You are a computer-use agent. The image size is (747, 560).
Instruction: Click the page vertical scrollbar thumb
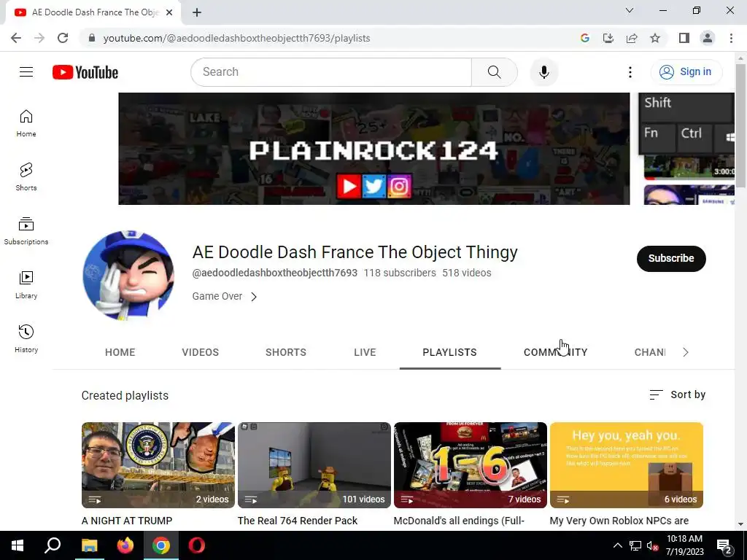pyautogui.click(x=740, y=125)
